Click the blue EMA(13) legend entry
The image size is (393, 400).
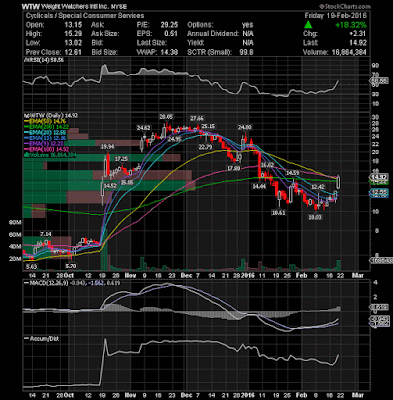(45, 138)
